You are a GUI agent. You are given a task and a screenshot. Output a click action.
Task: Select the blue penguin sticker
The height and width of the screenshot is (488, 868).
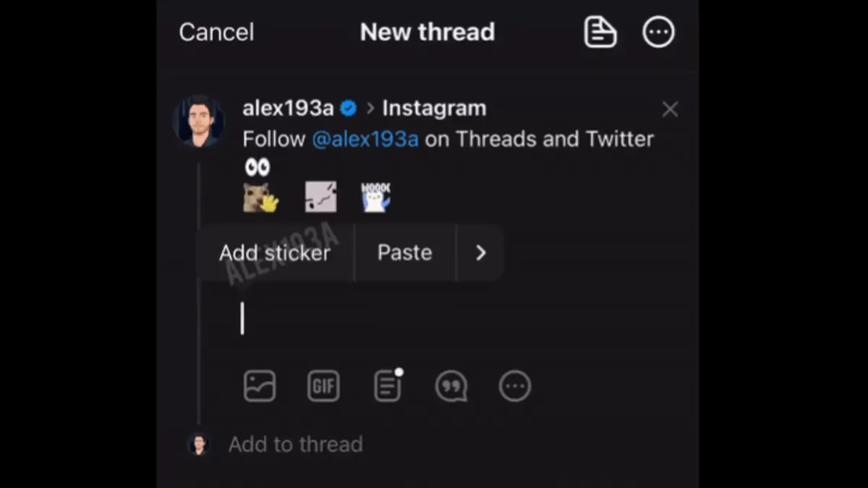pyautogui.click(x=376, y=197)
